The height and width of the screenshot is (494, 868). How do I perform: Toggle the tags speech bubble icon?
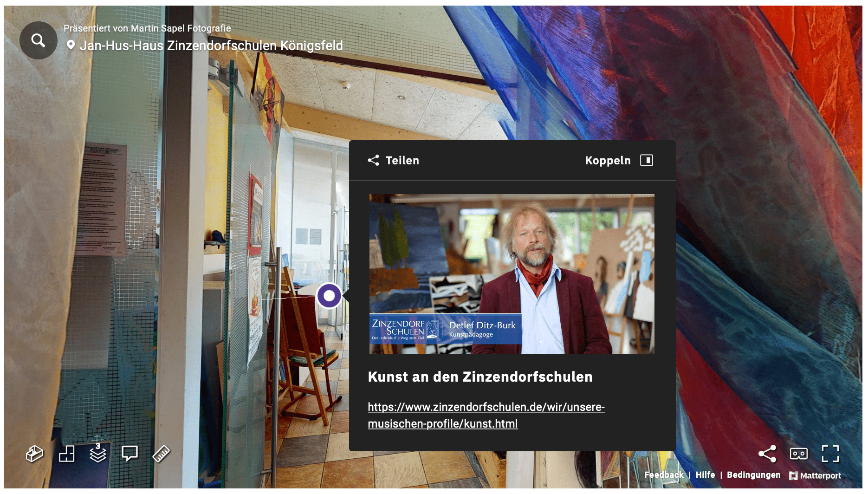click(x=130, y=453)
